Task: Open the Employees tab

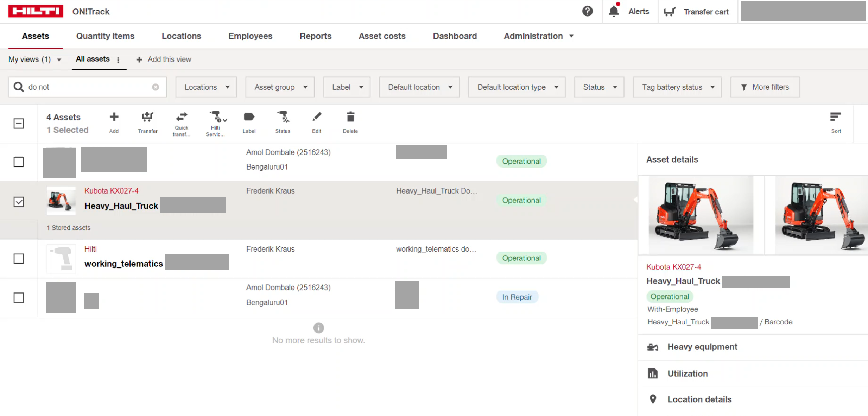Action: (250, 36)
